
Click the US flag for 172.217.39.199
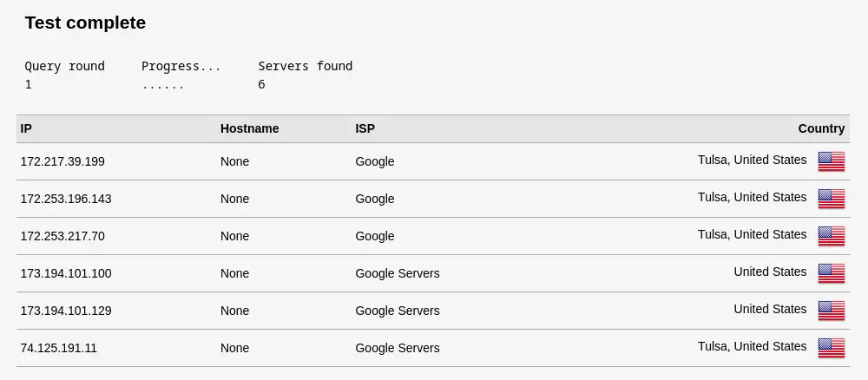click(x=831, y=161)
